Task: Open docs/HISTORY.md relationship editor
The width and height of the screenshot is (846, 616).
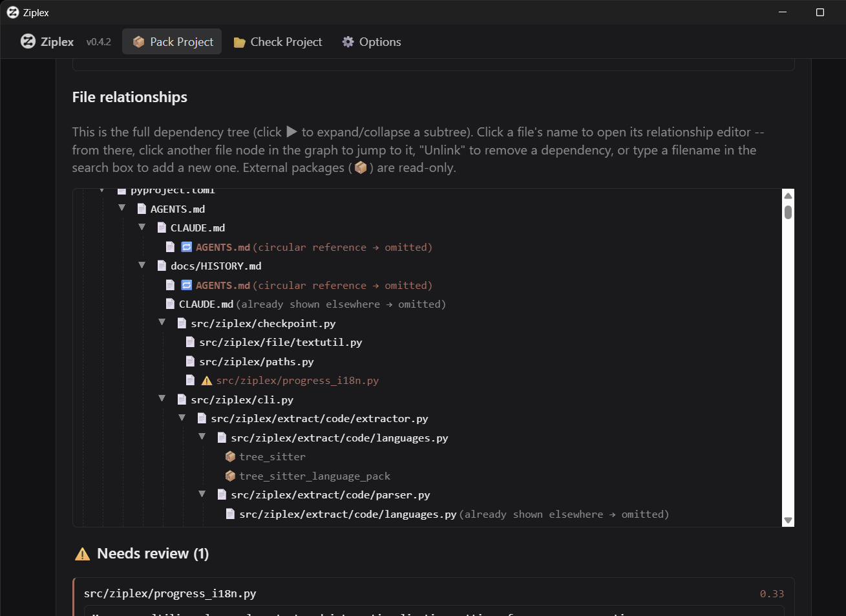Action: 216,266
